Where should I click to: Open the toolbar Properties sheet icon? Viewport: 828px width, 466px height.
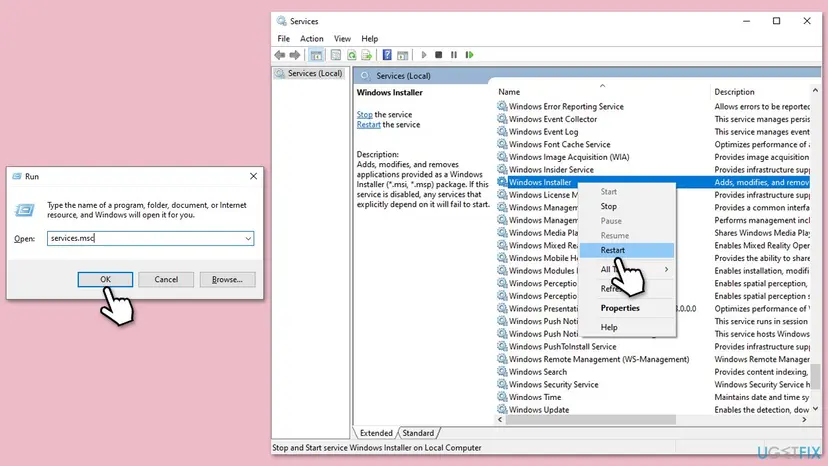[336, 55]
